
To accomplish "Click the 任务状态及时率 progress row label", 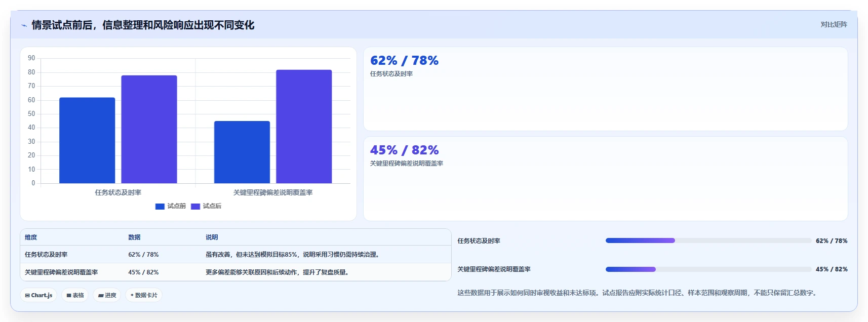I will point(479,241).
